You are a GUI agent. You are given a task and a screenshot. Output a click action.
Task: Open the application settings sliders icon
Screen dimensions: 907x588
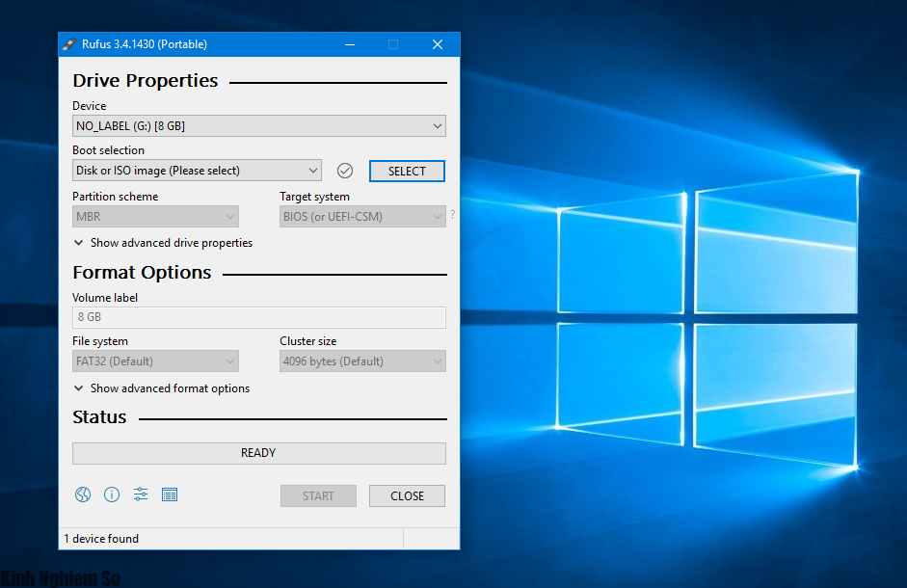tap(141, 494)
